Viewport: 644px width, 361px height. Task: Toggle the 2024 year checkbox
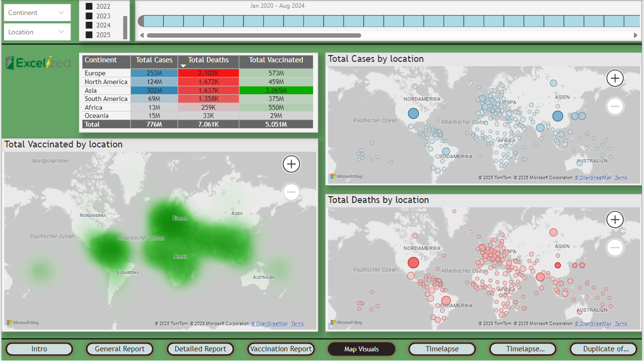tap(89, 25)
